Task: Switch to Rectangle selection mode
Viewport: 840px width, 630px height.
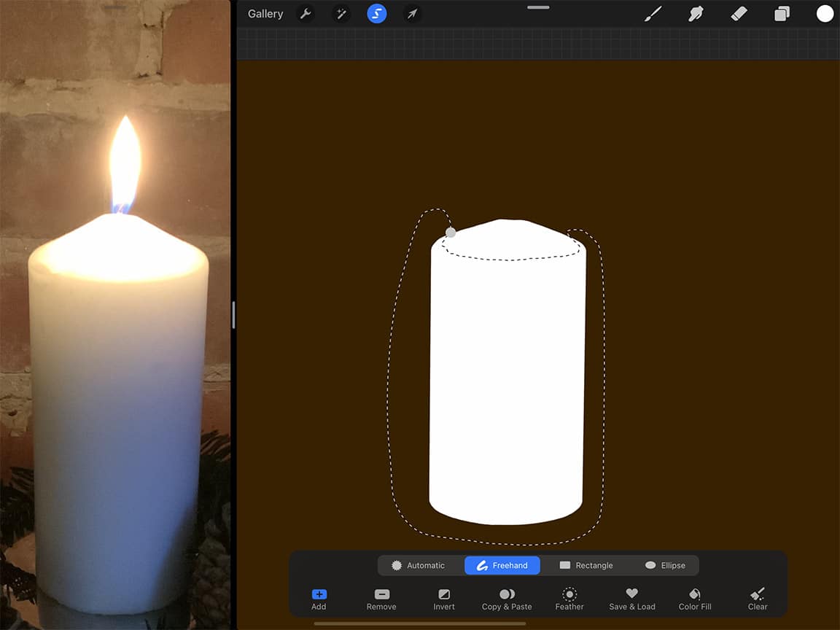Action: 586,565
